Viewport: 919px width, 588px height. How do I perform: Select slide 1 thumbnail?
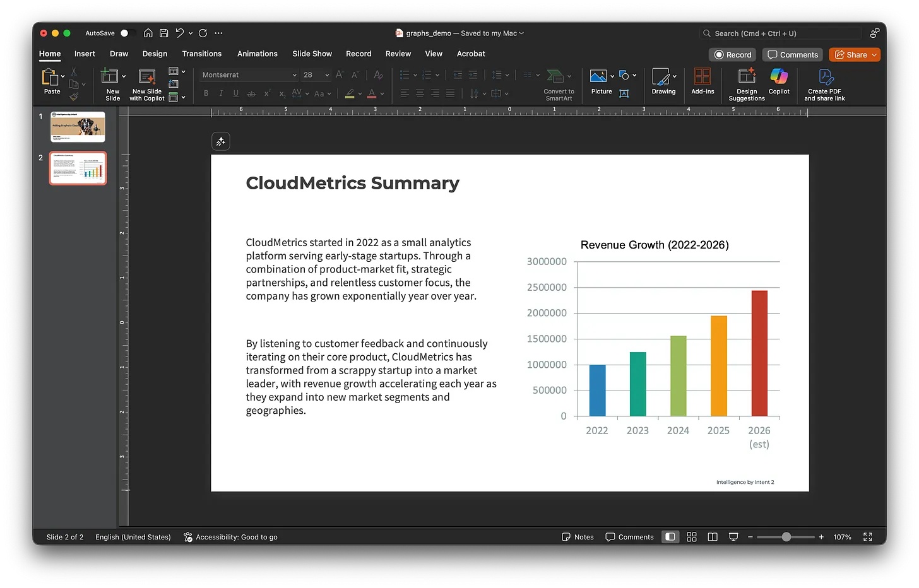78,127
